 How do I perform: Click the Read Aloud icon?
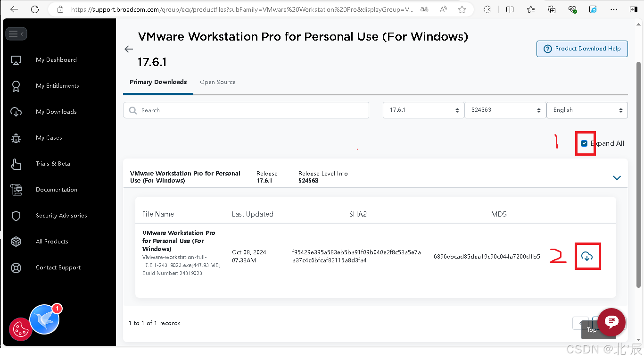[x=443, y=9]
